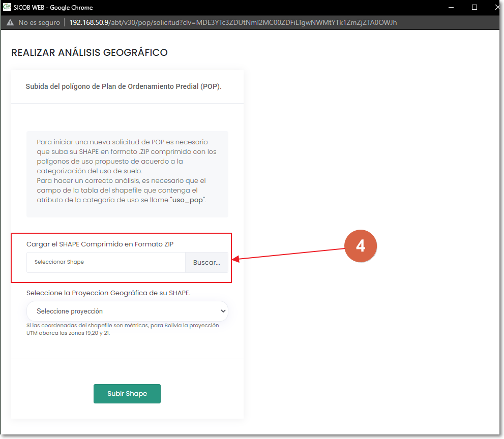
Task: Maximize the SICOB WEB popup window
Action: click(x=474, y=8)
